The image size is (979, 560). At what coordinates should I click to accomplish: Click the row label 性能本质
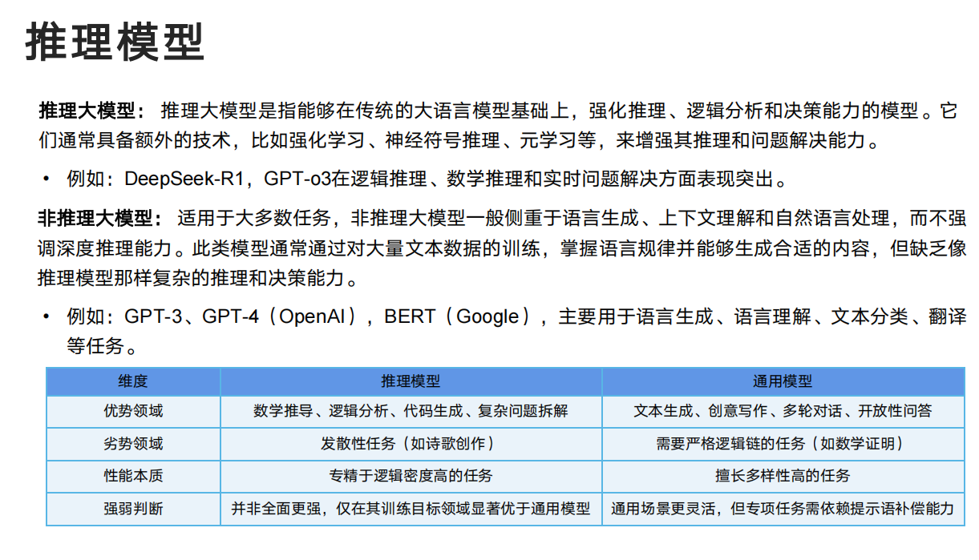133,476
